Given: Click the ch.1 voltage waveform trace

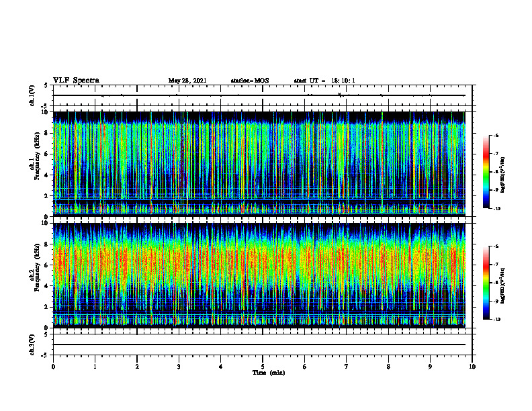Looking at the screenshot, I should pos(259,95).
